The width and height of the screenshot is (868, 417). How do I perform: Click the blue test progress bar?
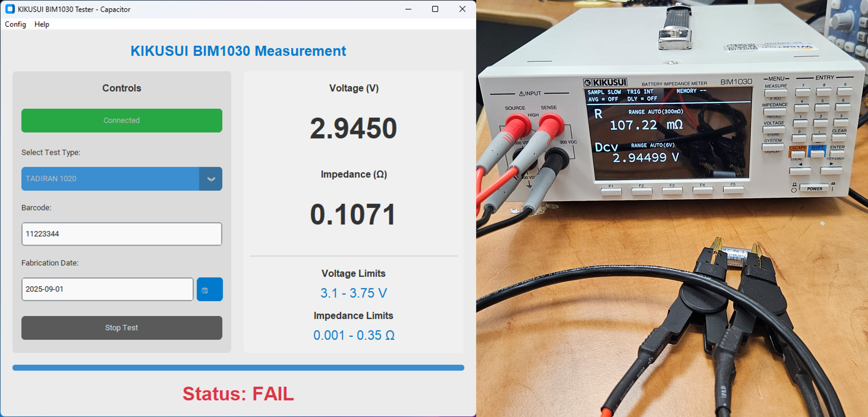point(238,368)
